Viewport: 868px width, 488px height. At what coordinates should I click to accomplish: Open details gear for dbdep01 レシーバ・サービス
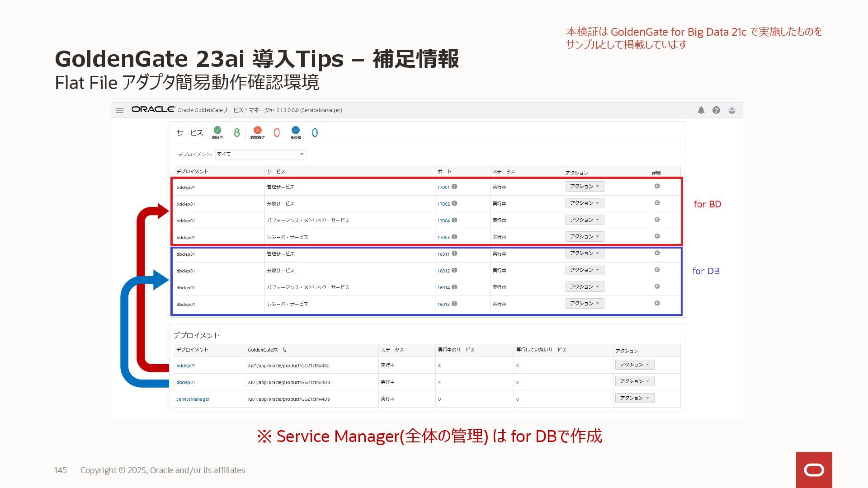point(657,303)
